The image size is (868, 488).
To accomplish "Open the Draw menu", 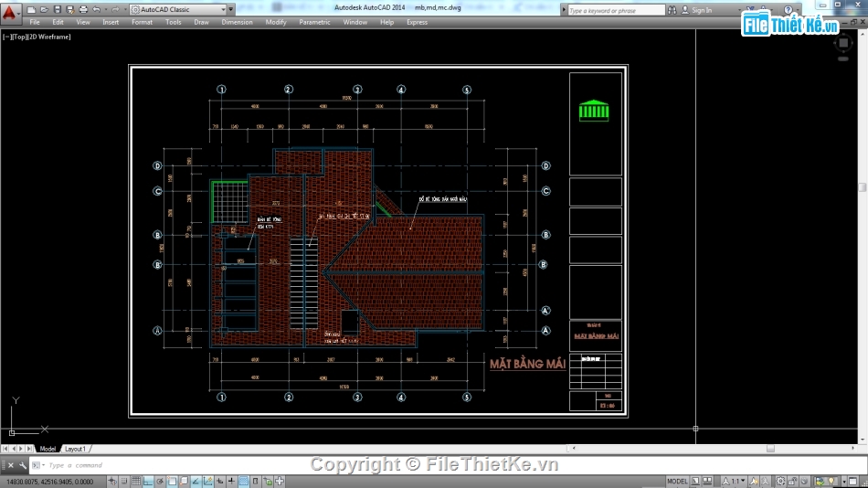I will [x=202, y=22].
